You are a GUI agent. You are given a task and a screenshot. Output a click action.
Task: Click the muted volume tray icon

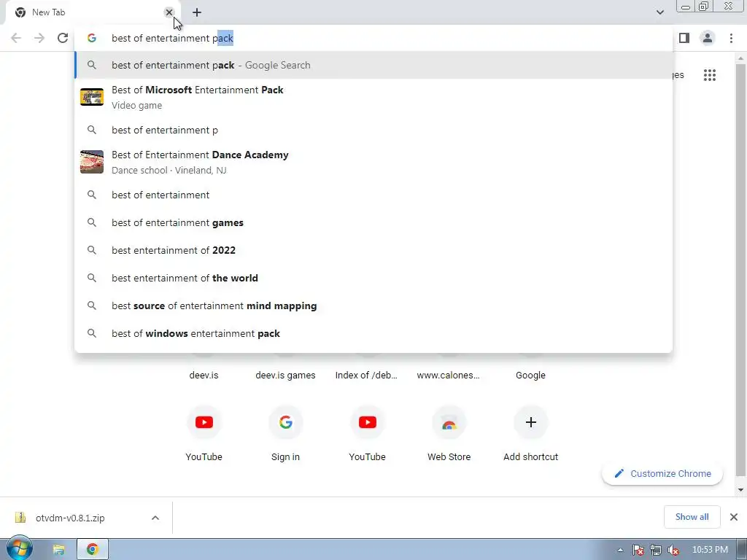673,550
